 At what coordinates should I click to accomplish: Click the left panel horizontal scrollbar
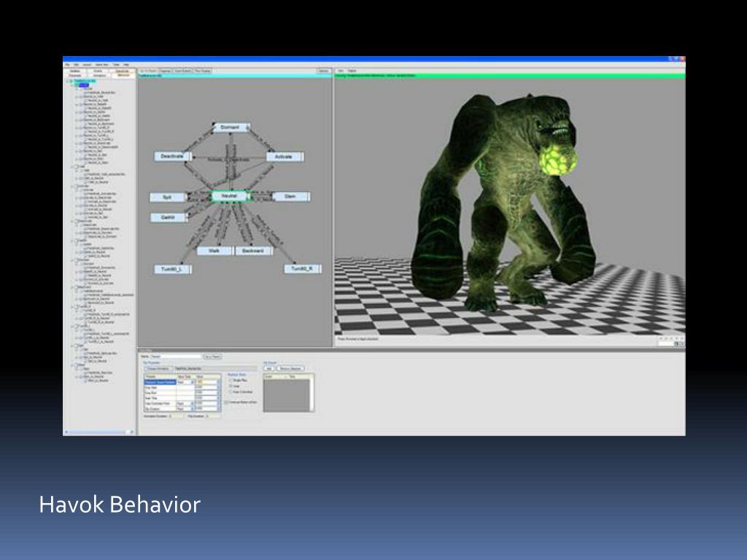[x=99, y=432]
